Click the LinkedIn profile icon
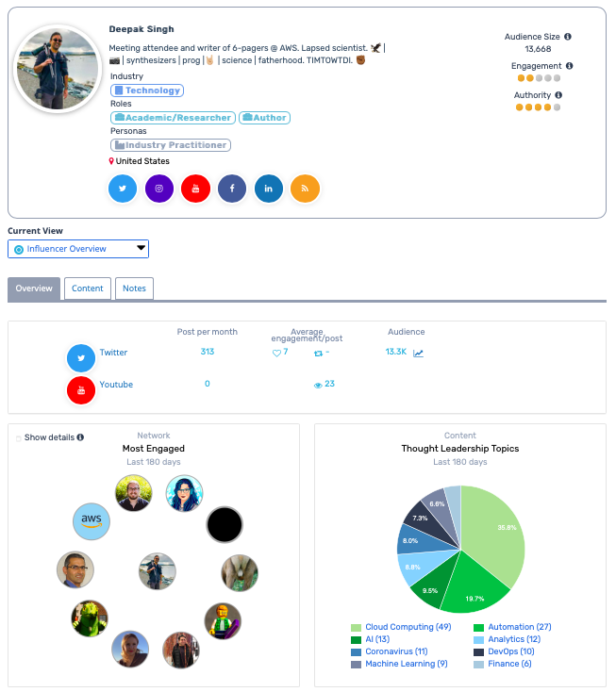The image size is (616, 692). tap(269, 189)
